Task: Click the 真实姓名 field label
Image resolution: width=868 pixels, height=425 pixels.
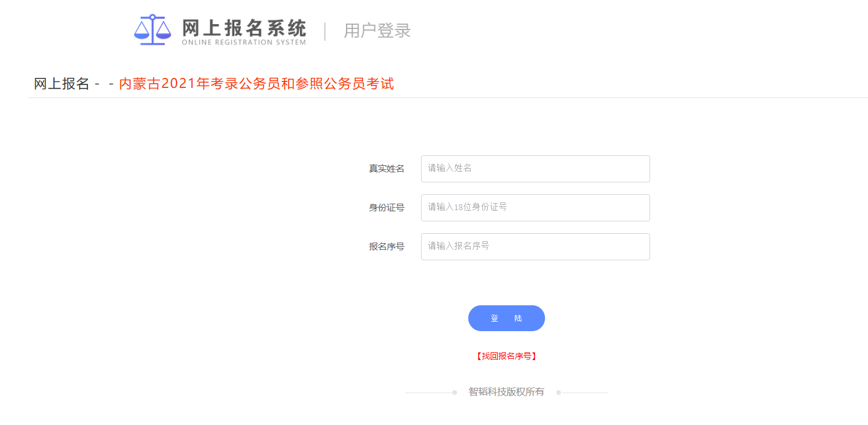Action: pos(387,169)
